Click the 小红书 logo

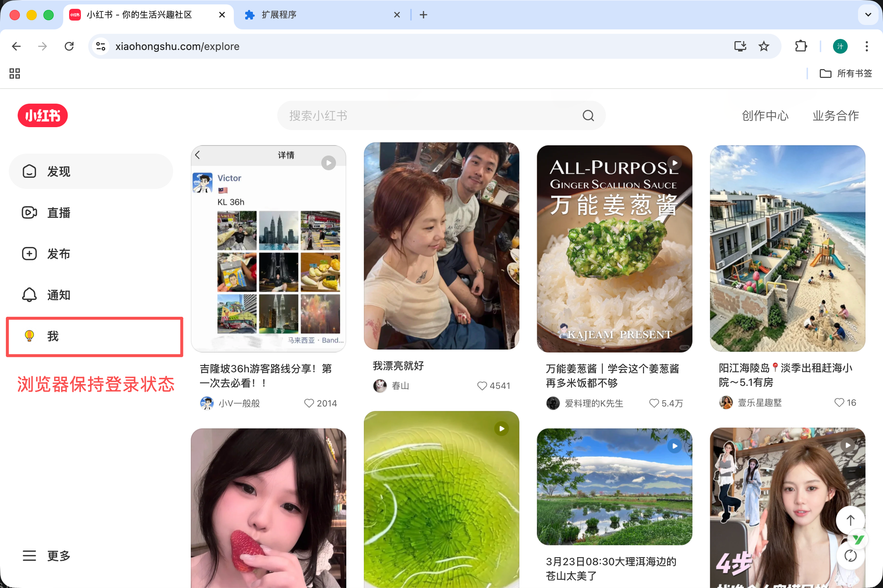tap(42, 115)
